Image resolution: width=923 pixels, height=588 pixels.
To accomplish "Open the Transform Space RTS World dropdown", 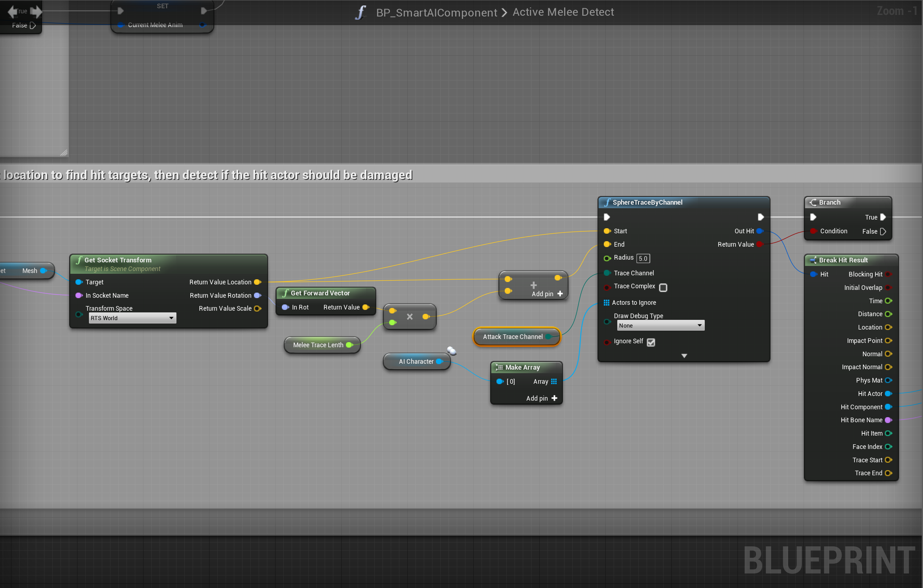I will [132, 318].
